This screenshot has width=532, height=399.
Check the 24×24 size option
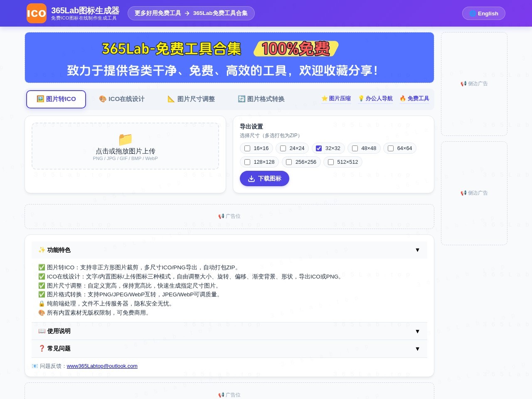(x=283, y=148)
